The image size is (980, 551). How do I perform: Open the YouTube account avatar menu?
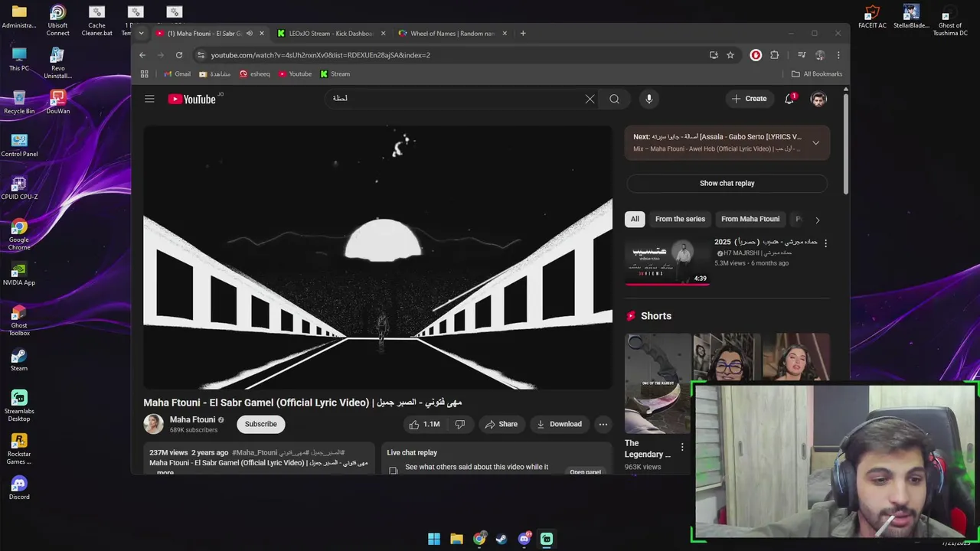coord(818,99)
